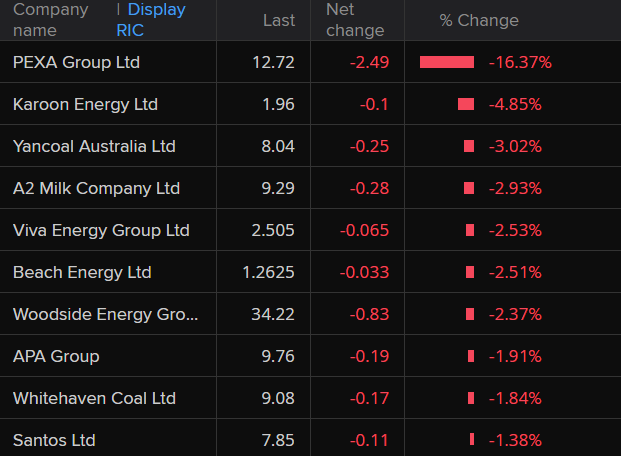Select APA Group company name

tap(56, 356)
